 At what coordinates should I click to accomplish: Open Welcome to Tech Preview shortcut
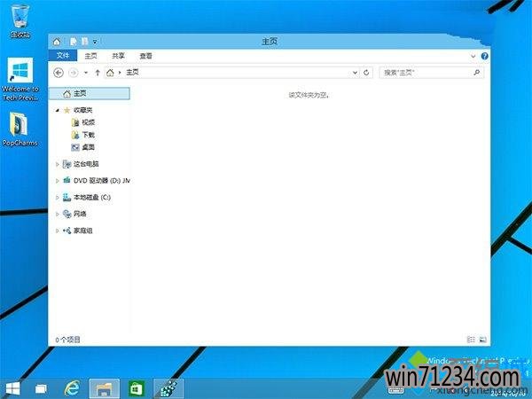click(x=20, y=80)
